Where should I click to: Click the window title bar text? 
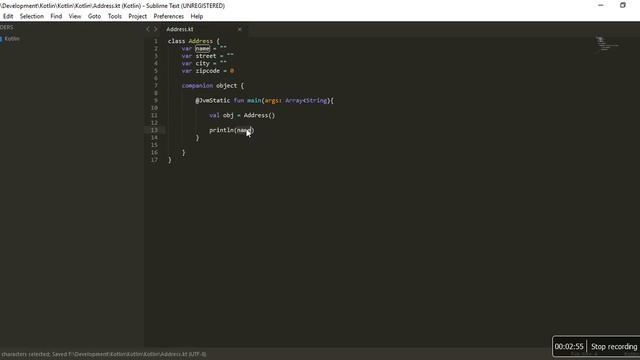[113, 6]
